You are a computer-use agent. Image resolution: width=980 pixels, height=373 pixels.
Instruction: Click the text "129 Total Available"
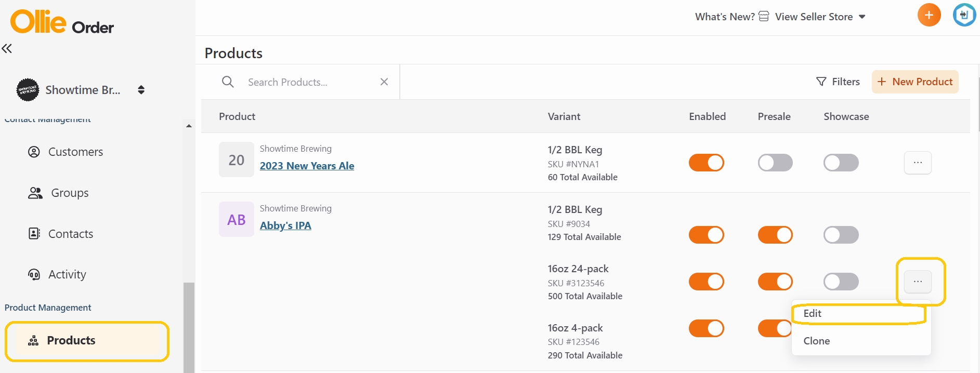point(584,237)
